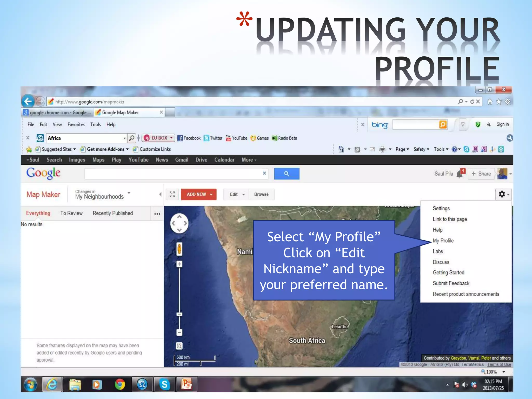Open the browser home icon

(490, 102)
